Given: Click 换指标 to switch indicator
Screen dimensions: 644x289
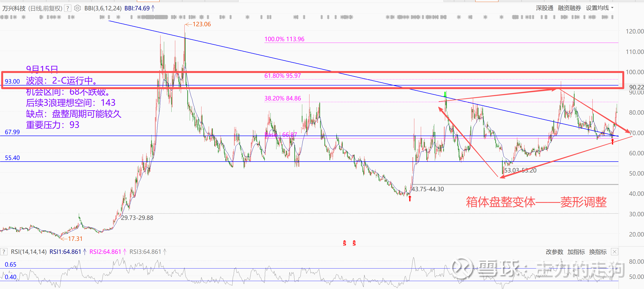Looking at the screenshot, I should tap(598, 252).
